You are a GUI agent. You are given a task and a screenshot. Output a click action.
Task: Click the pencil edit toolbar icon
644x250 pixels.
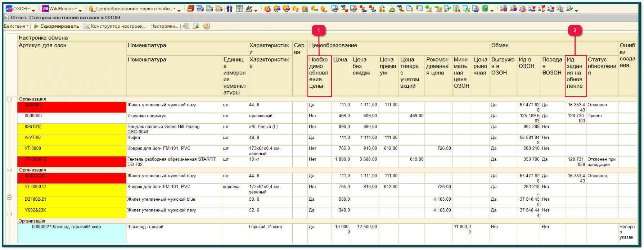click(249, 9)
